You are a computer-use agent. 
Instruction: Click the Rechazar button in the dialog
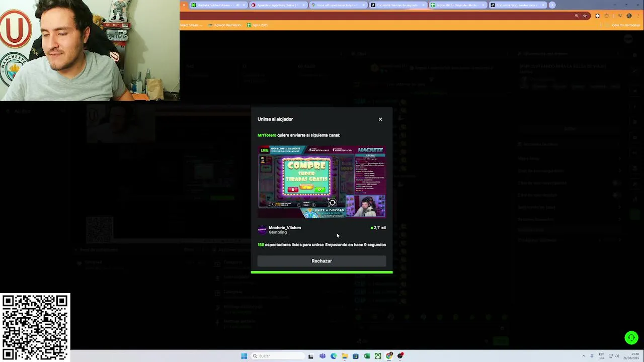pos(321,261)
